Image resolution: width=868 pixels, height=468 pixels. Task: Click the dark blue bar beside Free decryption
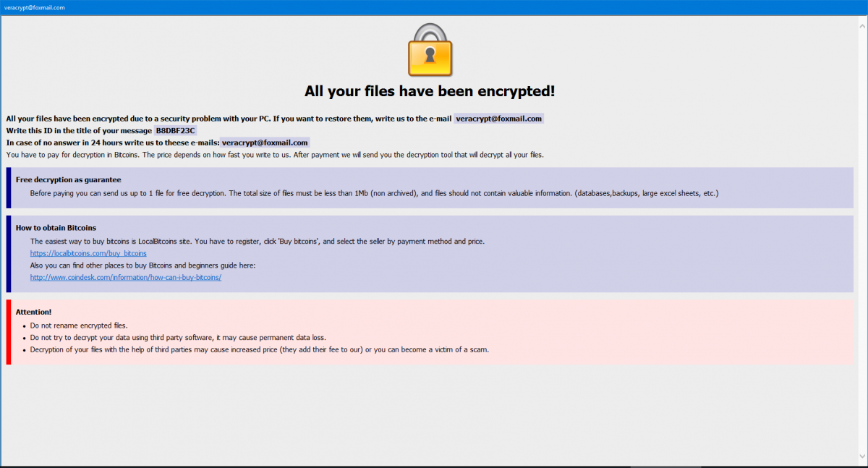(x=9, y=187)
